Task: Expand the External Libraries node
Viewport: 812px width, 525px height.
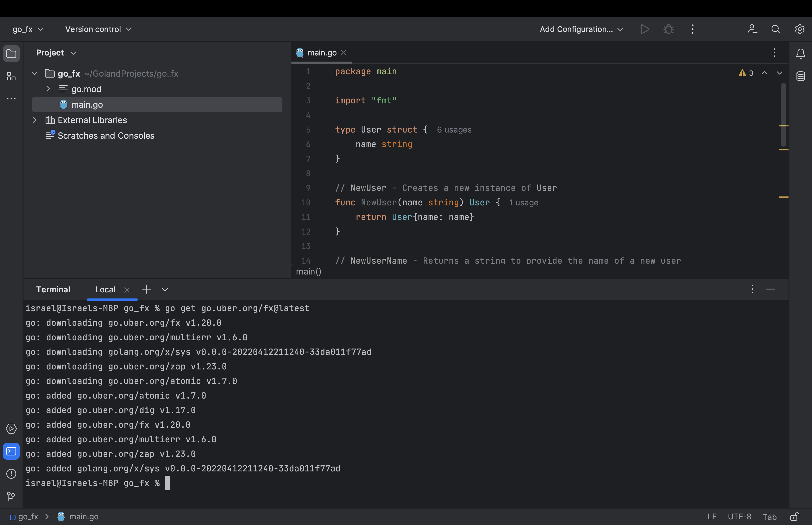Action: point(34,120)
